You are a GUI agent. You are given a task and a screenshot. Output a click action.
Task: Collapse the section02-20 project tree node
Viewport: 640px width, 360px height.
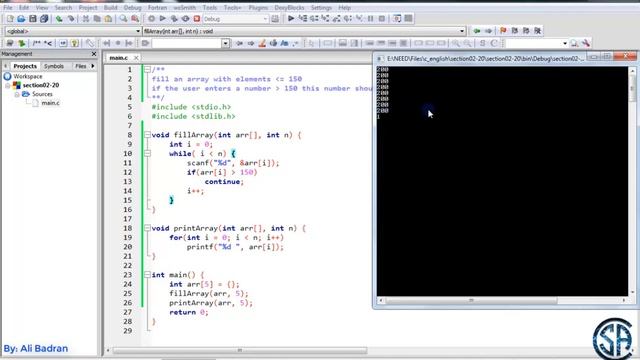[8, 85]
